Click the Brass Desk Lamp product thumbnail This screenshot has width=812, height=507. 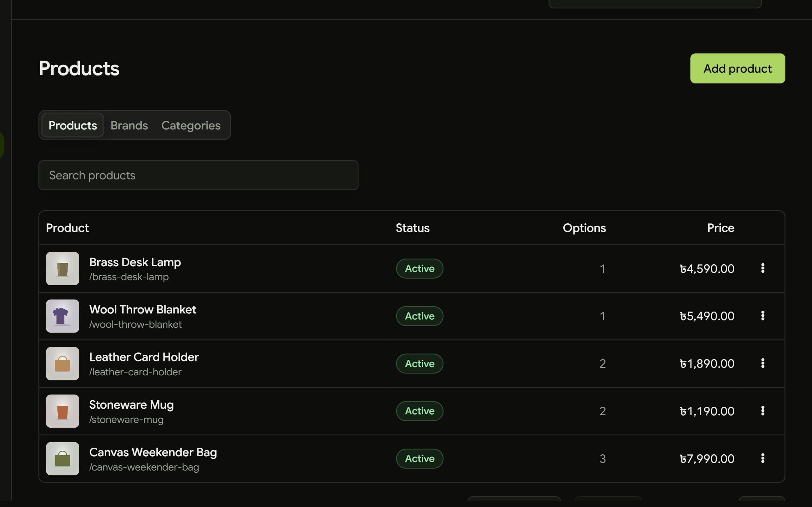63,269
